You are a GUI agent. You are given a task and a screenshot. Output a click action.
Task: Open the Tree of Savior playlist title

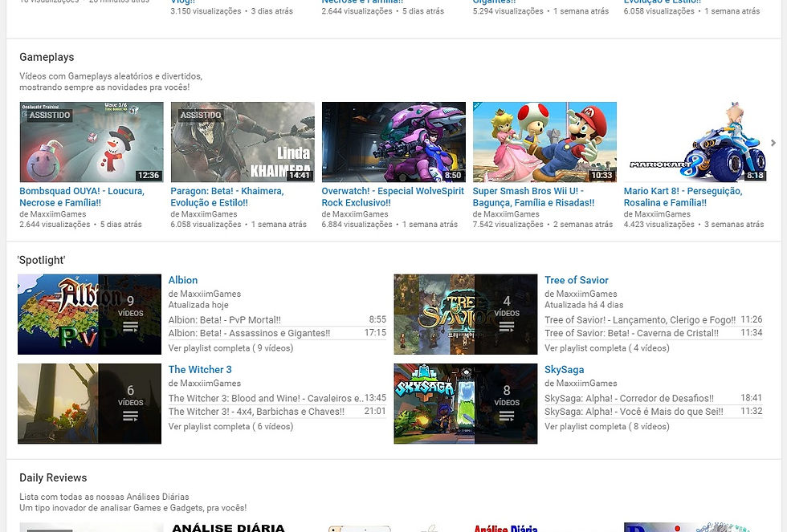pos(577,280)
